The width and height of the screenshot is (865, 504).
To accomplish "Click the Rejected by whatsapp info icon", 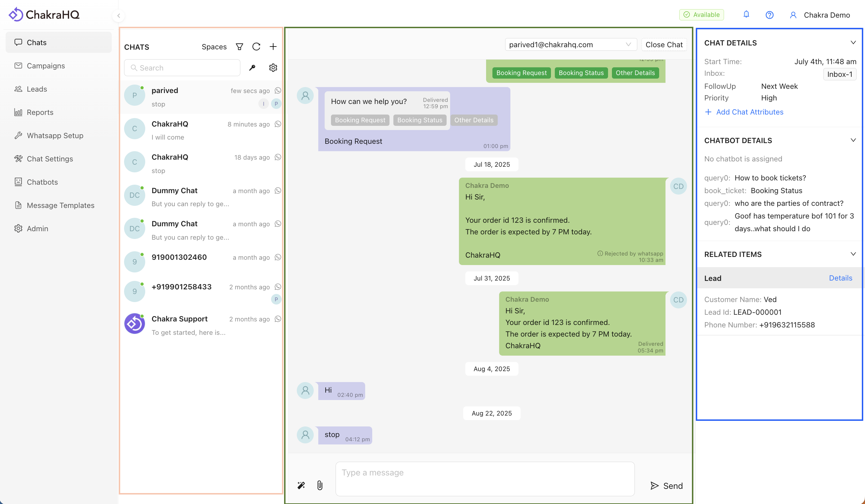I will coord(600,253).
